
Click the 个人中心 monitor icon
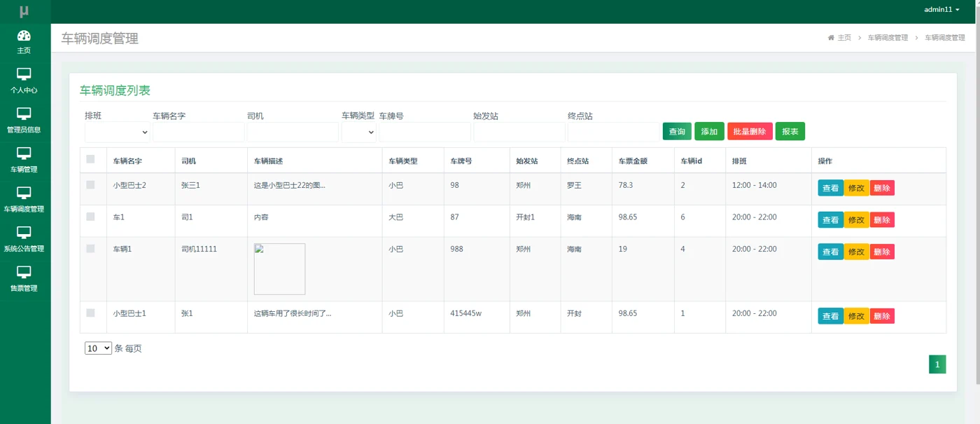(24, 74)
